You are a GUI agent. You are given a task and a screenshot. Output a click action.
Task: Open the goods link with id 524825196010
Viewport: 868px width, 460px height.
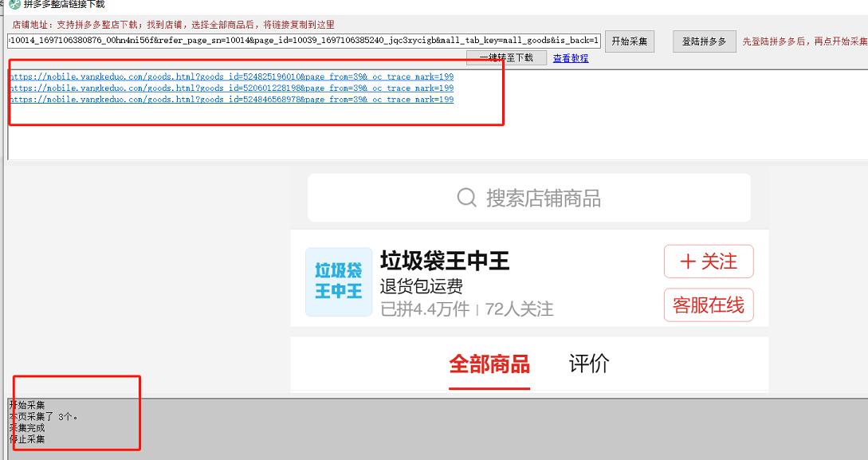[231, 77]
